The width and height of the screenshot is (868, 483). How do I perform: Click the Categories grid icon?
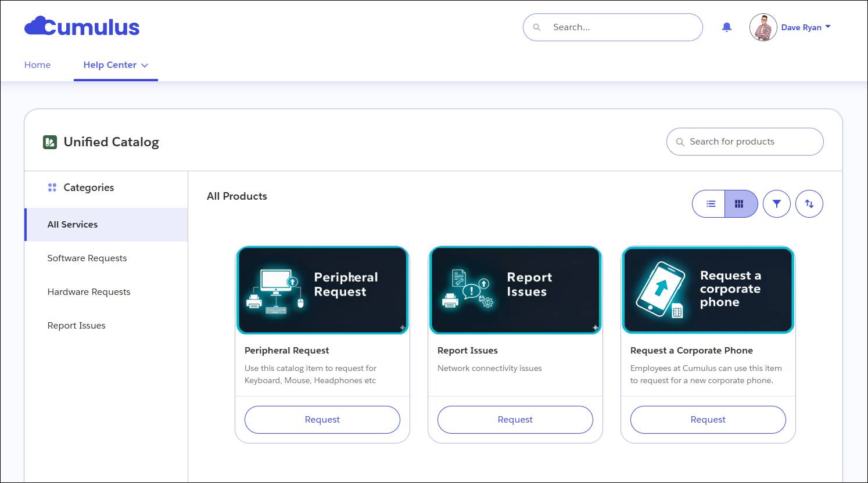[52, 188]
